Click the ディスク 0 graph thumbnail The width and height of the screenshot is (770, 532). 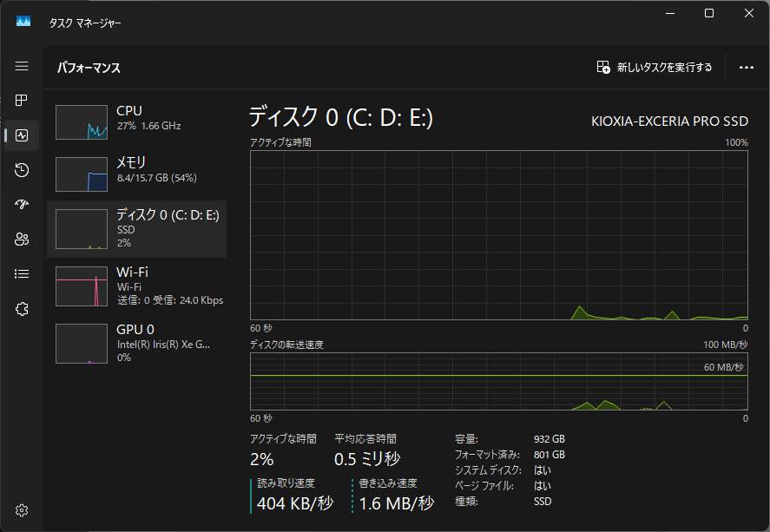81,228
